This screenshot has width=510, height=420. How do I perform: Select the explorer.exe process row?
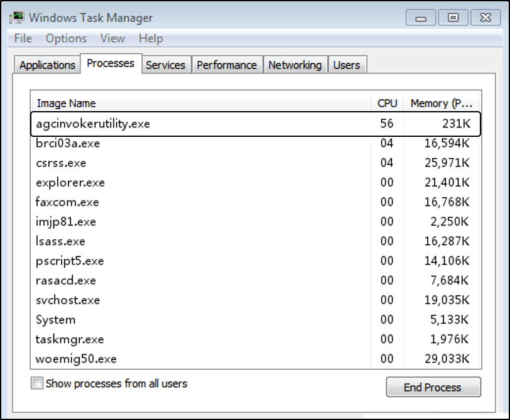tap(256, 182)
